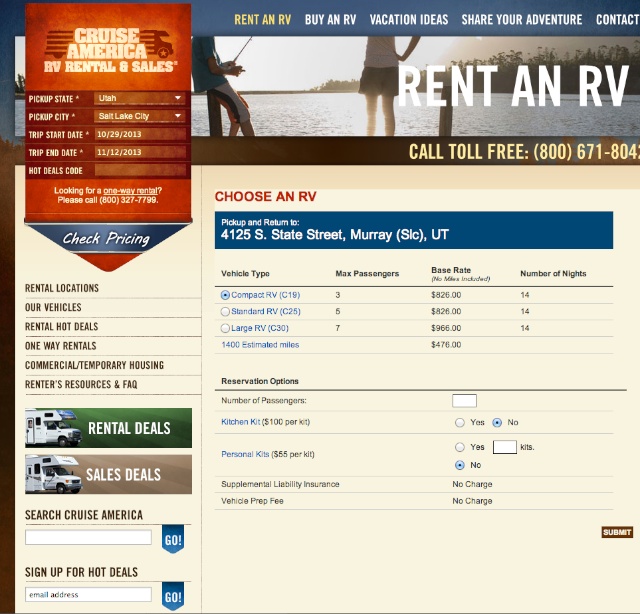Click the $476.00 estimated miles cost

446,345
